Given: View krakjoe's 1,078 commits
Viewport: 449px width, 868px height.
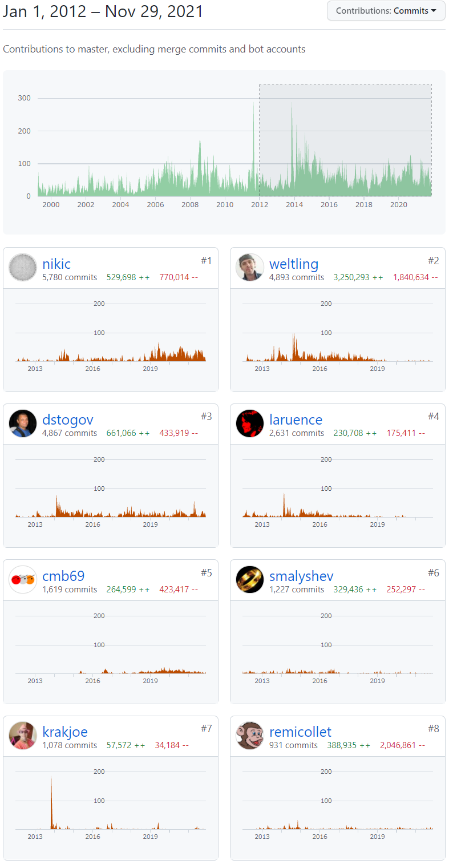Looking at the screenshot, I should (x=70, y=745).
